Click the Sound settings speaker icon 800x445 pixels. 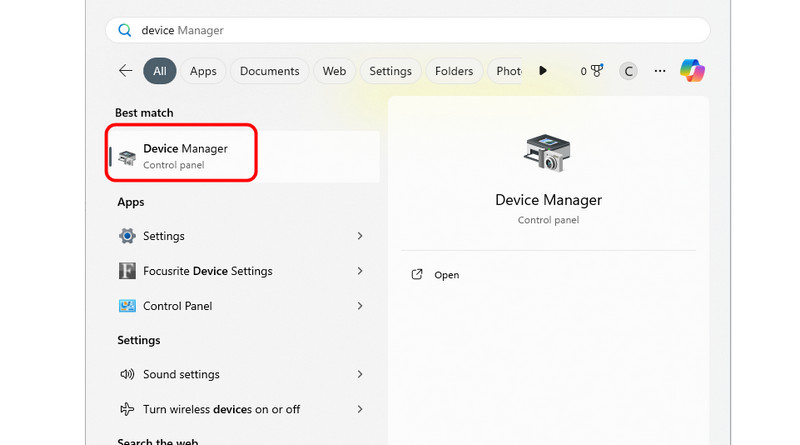[127, 374]
